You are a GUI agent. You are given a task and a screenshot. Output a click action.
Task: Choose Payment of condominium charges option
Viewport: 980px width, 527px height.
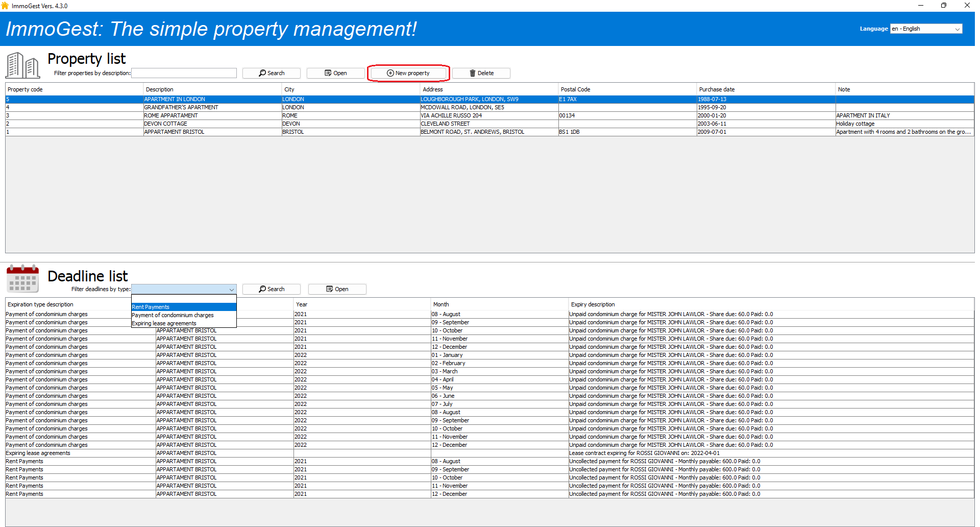tap(173, 315)
